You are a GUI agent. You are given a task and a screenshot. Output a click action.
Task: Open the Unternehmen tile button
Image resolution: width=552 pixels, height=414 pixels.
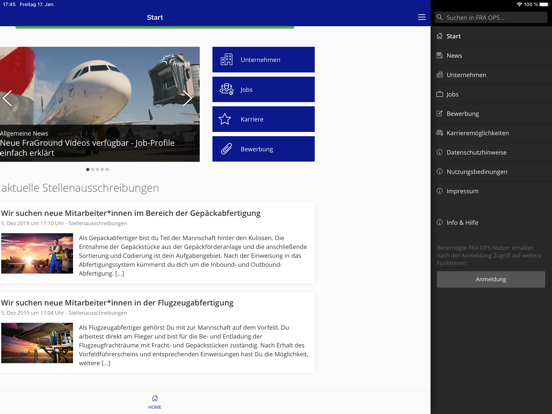tap(263, 59)
